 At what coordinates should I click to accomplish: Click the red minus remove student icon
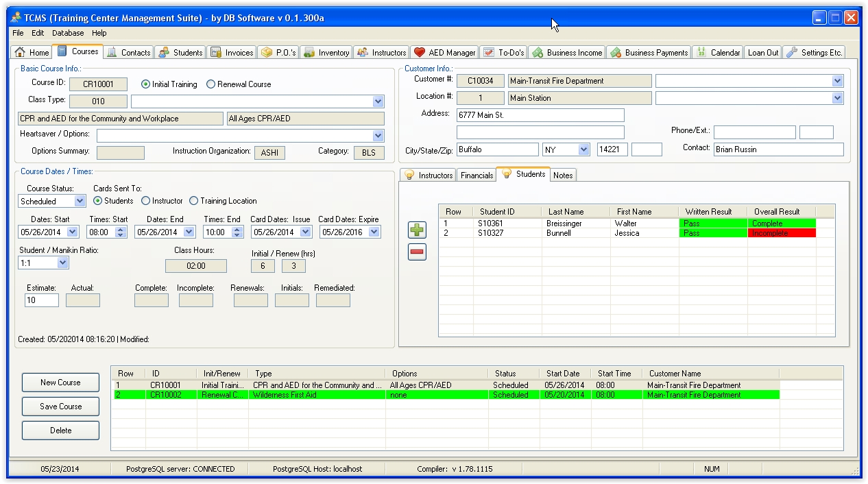(417, 252)
